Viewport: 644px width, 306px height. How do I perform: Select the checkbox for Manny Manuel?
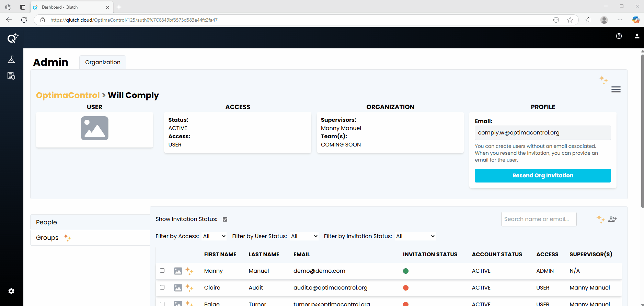(162, 271)
